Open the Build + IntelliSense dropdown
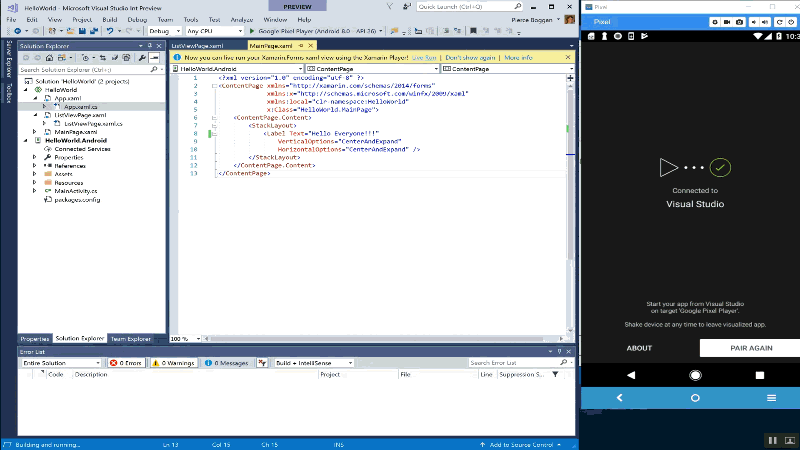The image size is (800, 450). click(x=314, y=363)
